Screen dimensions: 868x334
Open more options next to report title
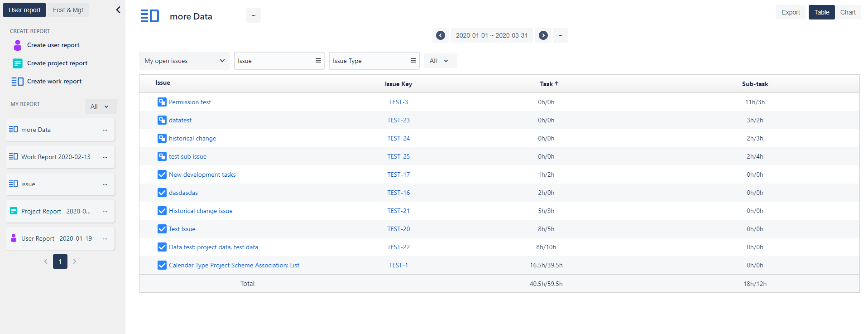(x=253, y=15)
